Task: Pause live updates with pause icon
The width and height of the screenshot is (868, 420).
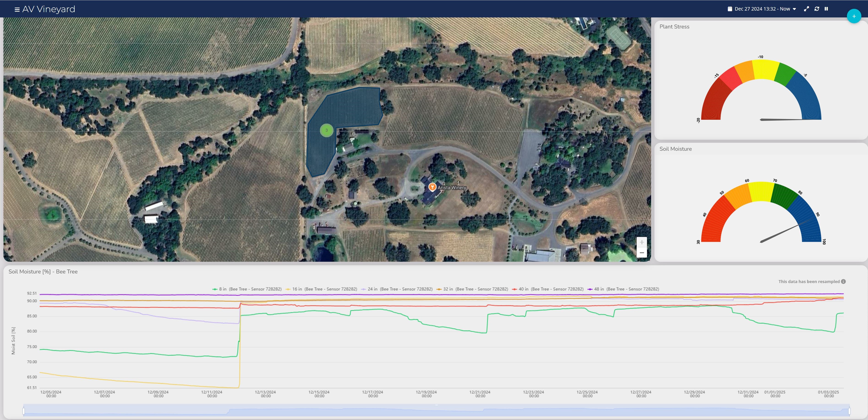Action: pyautogui.click(x=826, y=9)
